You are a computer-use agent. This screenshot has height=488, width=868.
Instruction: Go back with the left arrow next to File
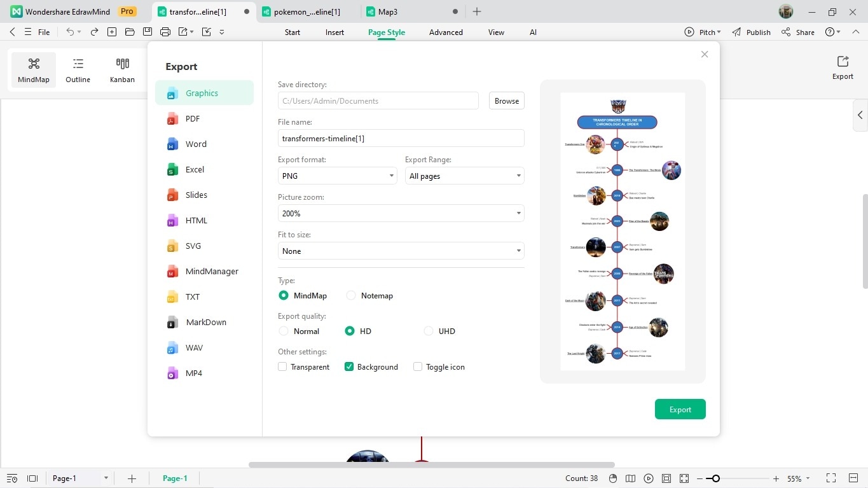[x=13, y=32]
